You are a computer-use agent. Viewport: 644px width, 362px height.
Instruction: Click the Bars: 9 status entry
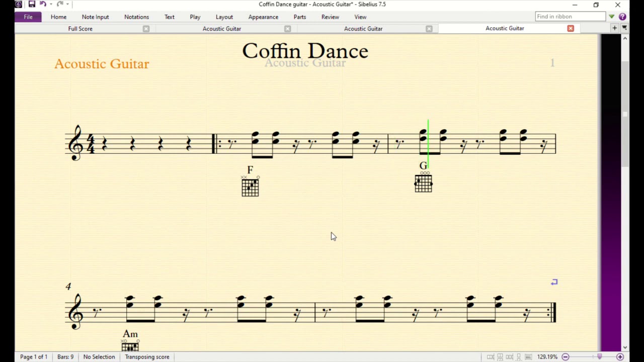click(x=65, y=357)
